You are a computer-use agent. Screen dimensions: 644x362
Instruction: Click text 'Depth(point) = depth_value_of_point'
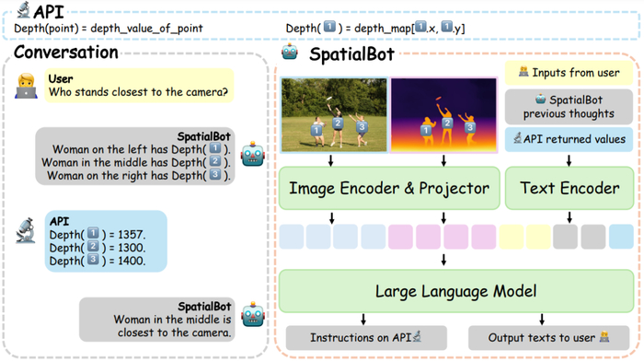(109, 29)
